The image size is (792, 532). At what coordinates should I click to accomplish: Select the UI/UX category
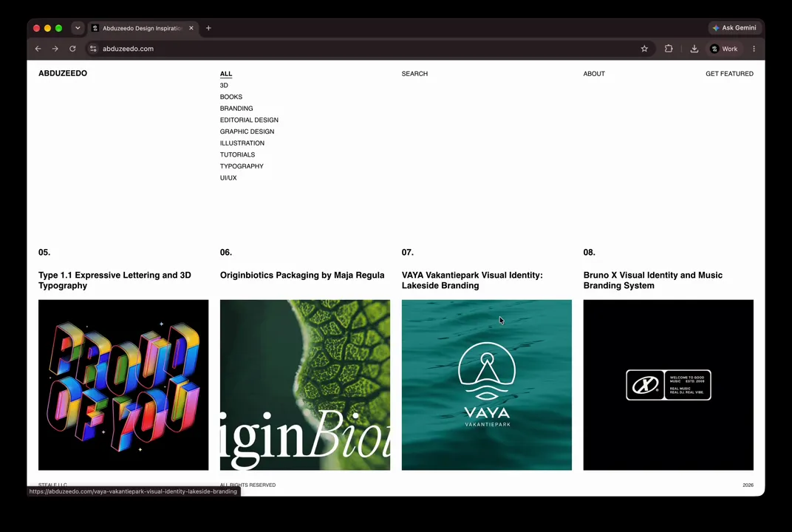point(228,178)
